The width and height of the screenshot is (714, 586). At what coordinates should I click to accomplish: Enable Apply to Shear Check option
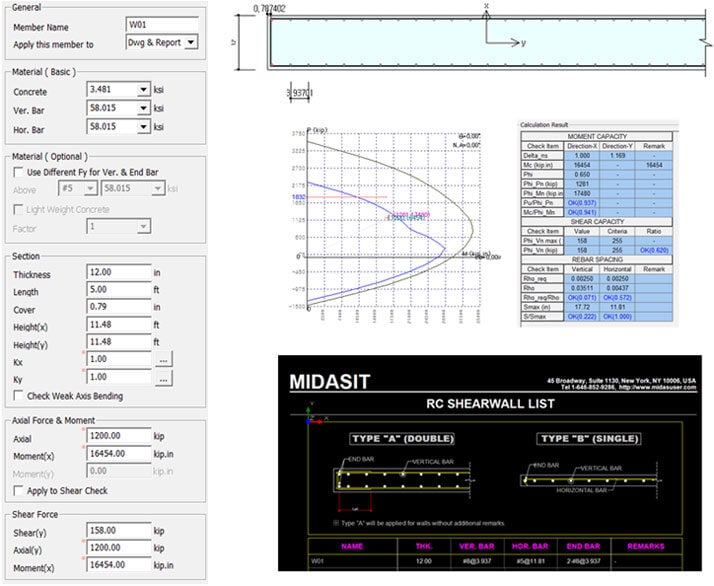[19, 490]
